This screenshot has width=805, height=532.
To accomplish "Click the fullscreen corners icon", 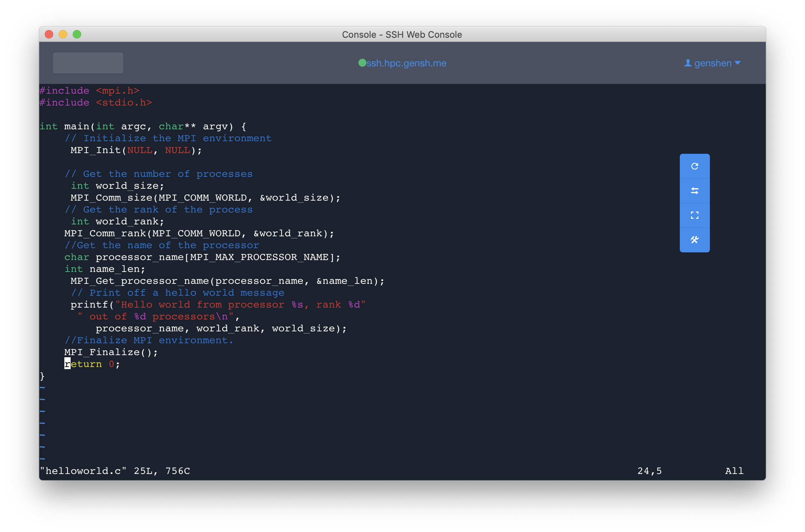I will pos(694,215).
